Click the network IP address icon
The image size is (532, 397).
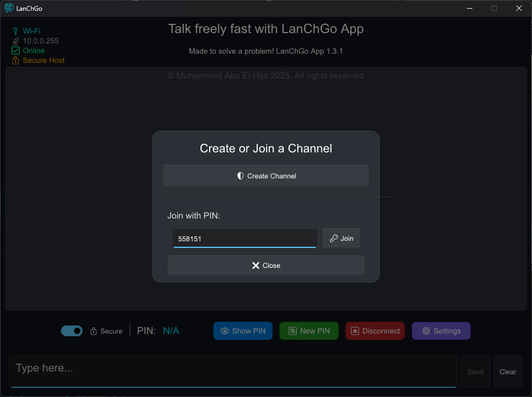pyautogui.click(x=15, y=41)
